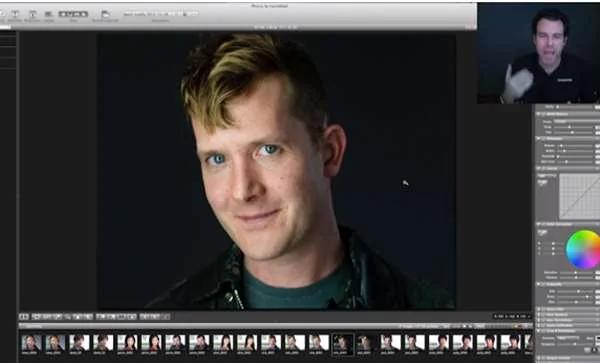Pick a hue on the color wheel
Image resolution: width=600 pixels, height=363 pixels.
pyautogui.click(x=583, y=249)
